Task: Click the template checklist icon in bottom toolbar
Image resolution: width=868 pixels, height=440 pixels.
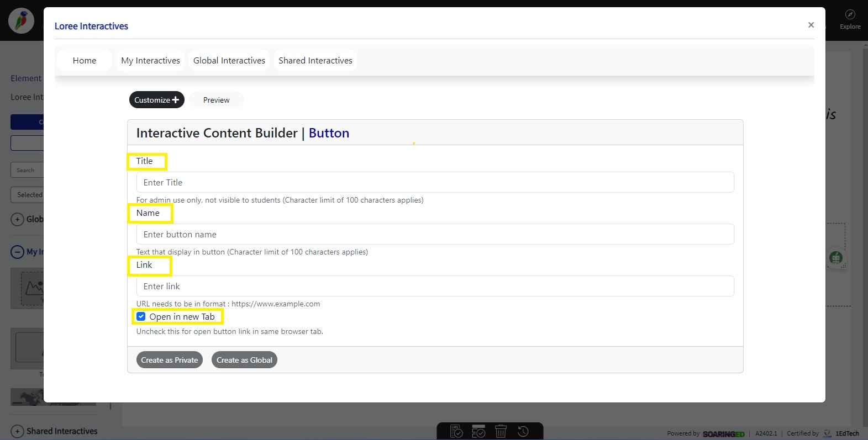Action: [478, 431]
